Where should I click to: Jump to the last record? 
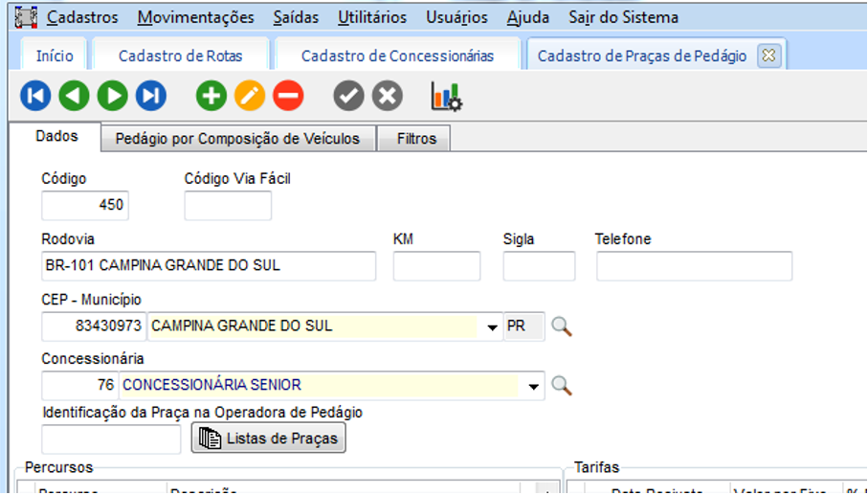click(150, 96)
